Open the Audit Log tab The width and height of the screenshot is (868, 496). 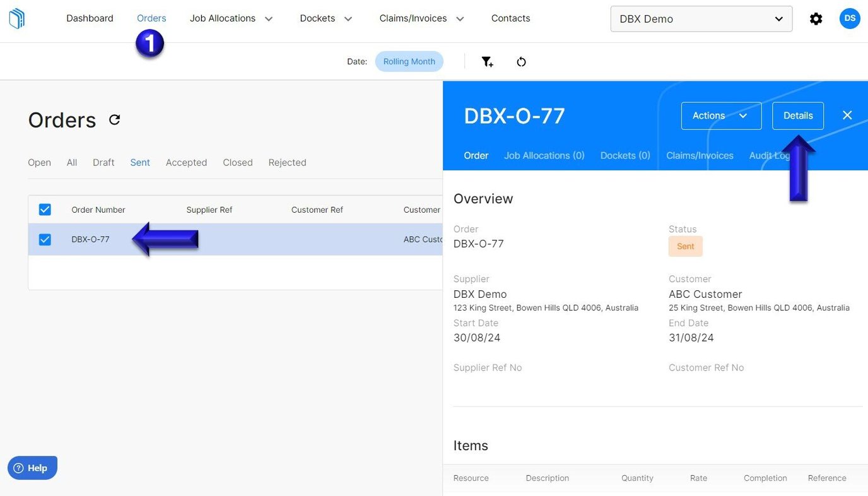tap(769, 155)
